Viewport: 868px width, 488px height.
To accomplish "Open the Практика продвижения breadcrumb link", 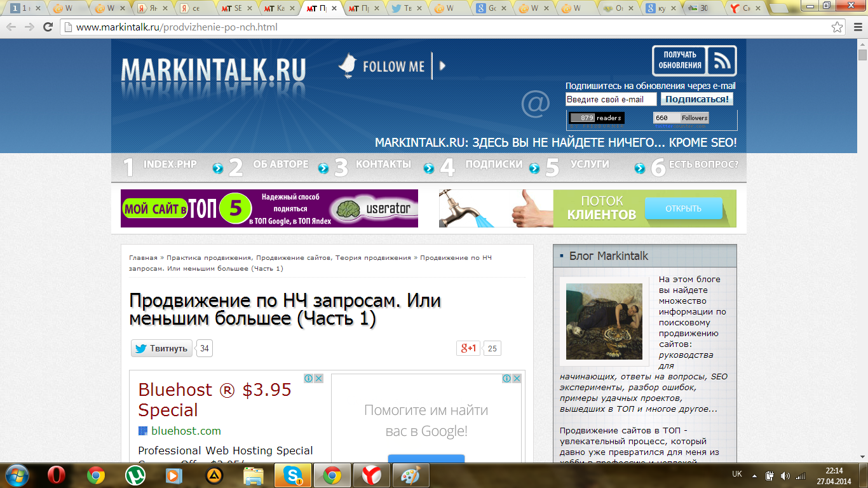I will (209, 258).
